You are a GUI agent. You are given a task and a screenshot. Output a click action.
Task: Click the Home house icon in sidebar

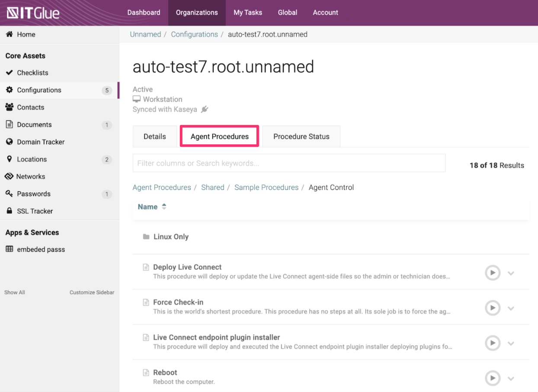(9, 34)
